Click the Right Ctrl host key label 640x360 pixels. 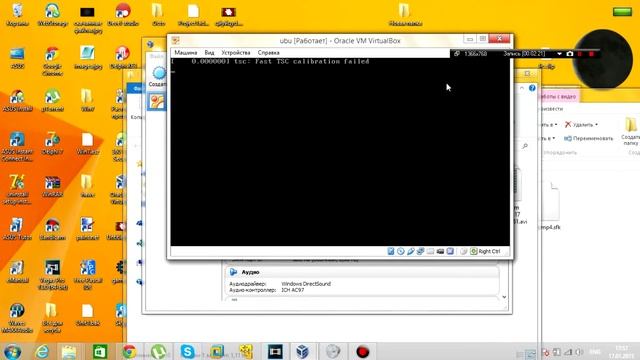(489, 251)
